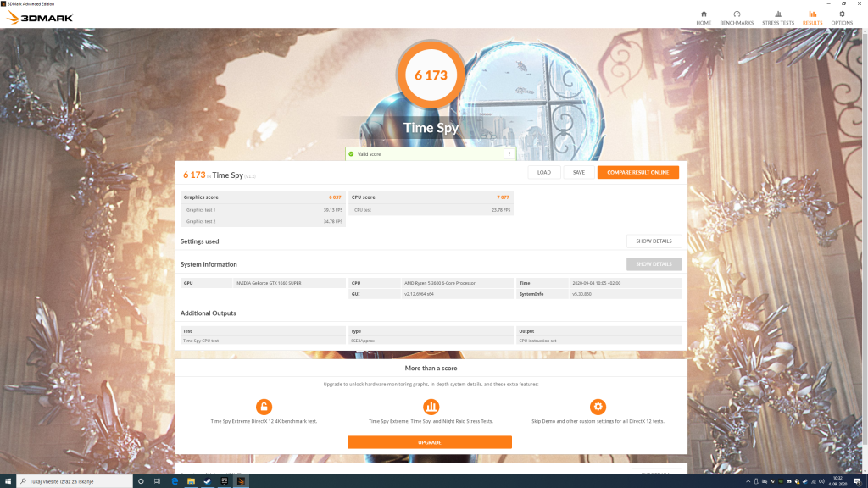Click the Time value 2020-09-04 10:05
This screenshot has width=868, height=488.
click(596, 283)
